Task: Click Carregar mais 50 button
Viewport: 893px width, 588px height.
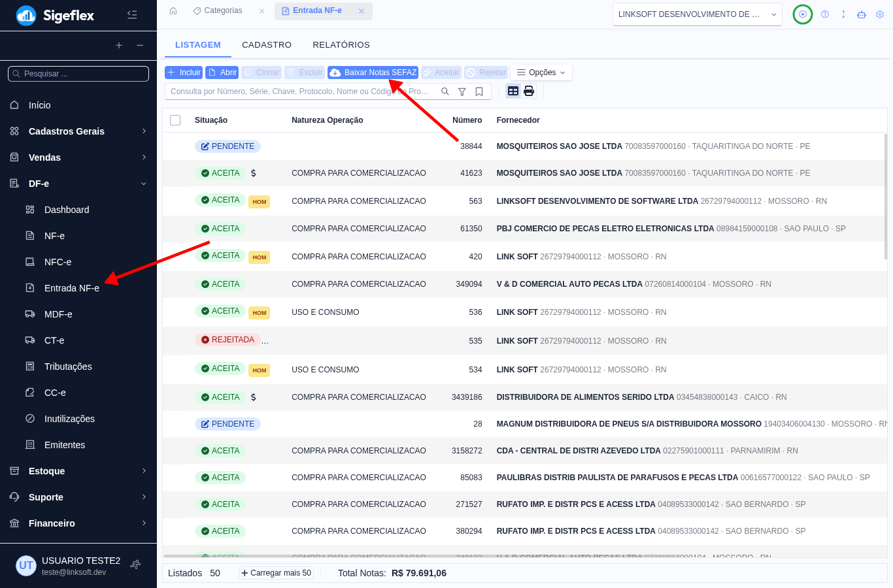Action: click(276, 573)
